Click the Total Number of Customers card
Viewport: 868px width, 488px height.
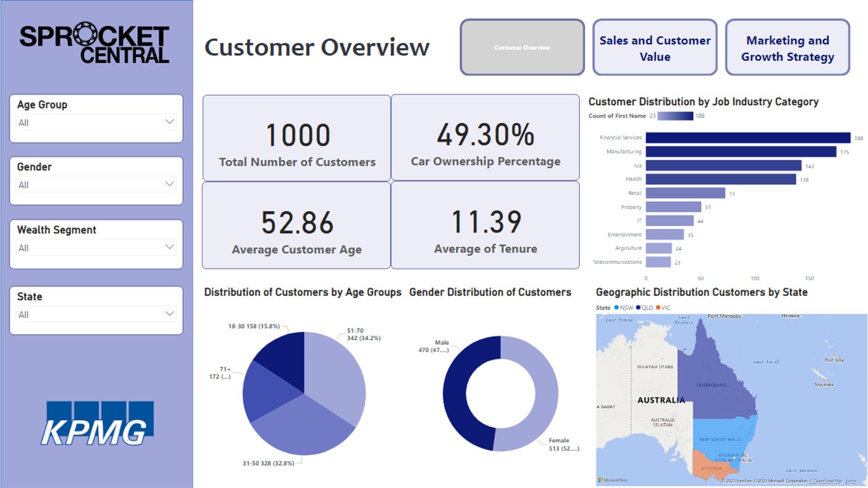point(297,138)
